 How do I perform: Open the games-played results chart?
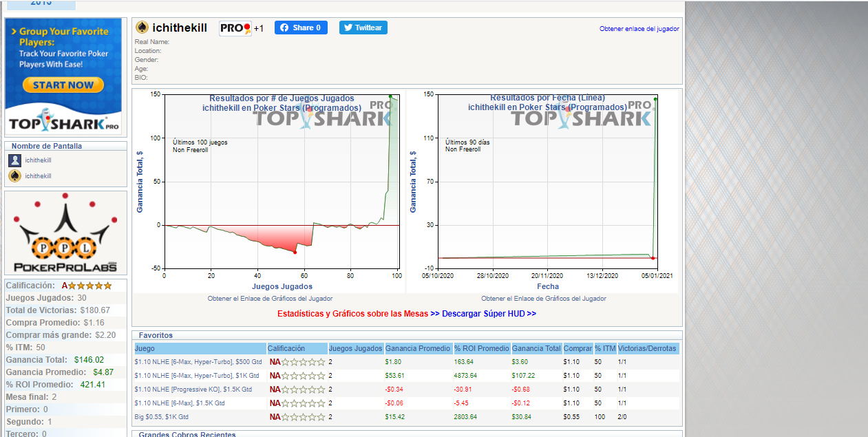click(268, 191)
